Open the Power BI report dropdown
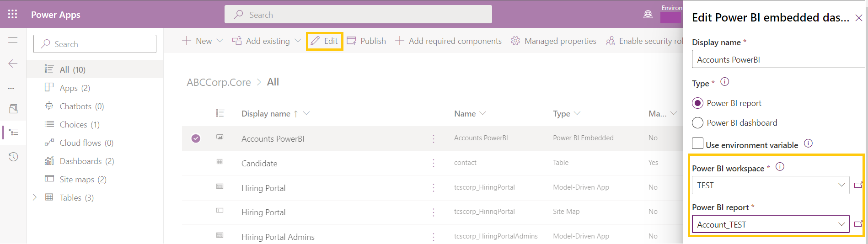868x244 pixels. point(771,224)
